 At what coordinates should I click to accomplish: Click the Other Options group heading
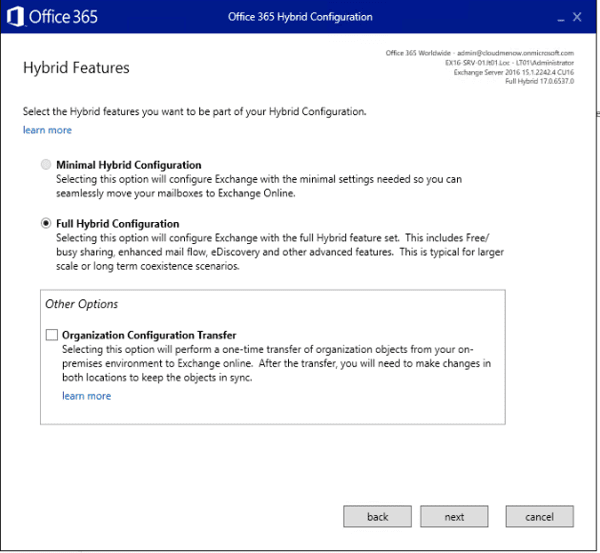pos(81,304)
